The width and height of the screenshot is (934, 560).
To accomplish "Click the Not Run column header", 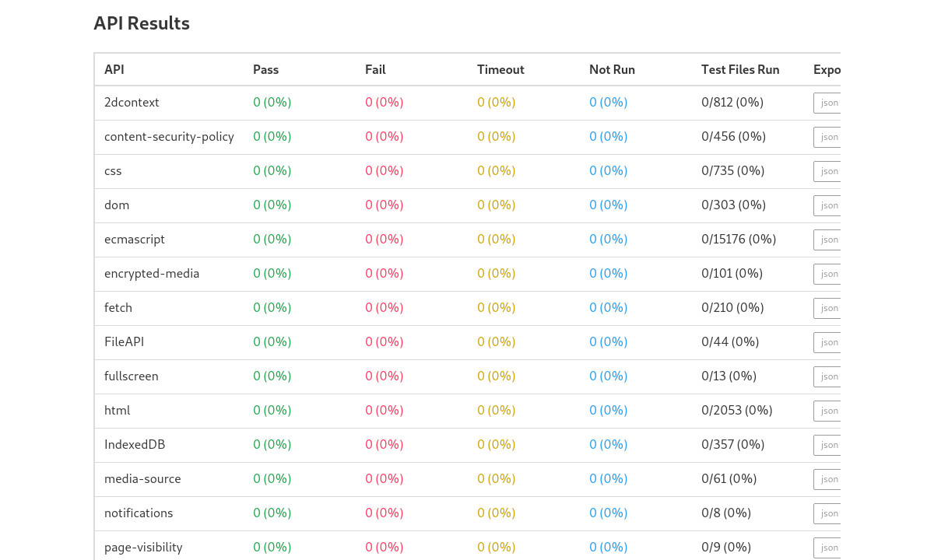I will (612, 69).
